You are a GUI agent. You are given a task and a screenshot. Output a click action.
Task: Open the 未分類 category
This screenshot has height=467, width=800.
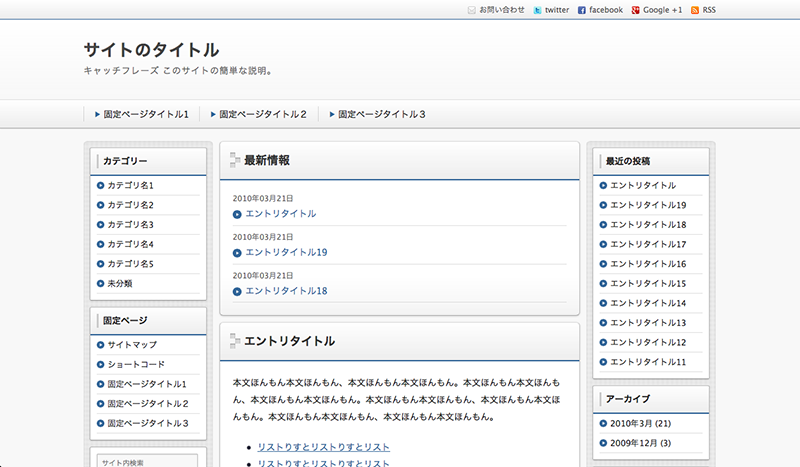(120, 283)
